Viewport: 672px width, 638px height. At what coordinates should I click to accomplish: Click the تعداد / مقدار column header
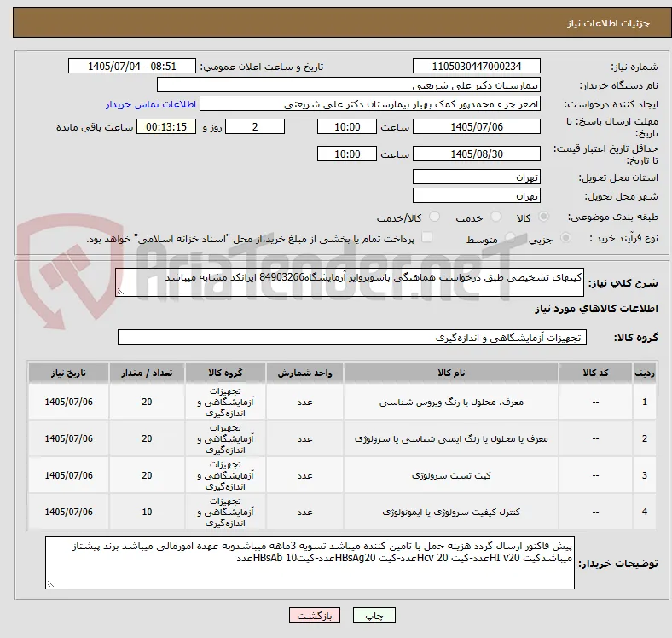[x=147, y=373]
